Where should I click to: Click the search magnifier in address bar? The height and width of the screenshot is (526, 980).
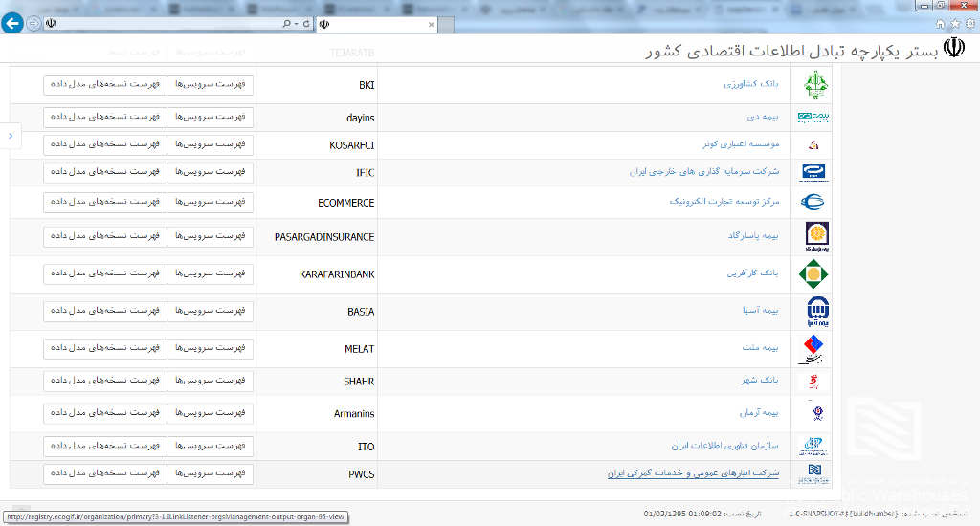point(286,24)
